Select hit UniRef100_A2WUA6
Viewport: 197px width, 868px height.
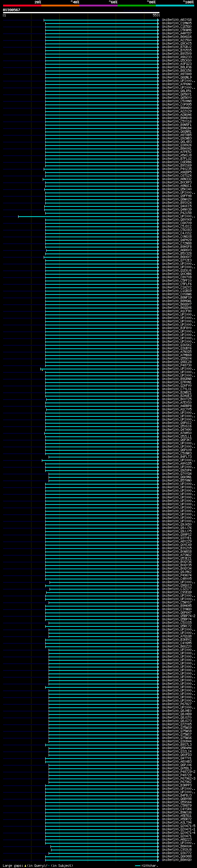[x=177, y=115]
